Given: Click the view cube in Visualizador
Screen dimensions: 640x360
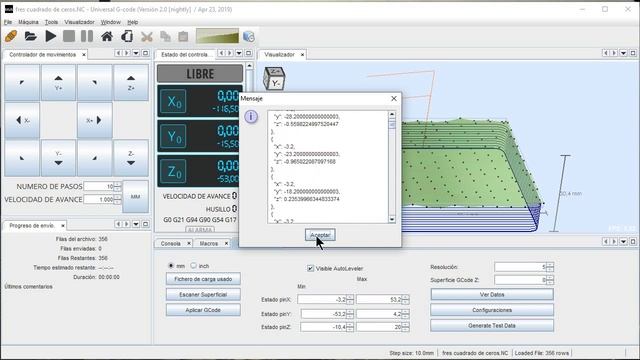Looking at the screenshot, I should 274,78.
